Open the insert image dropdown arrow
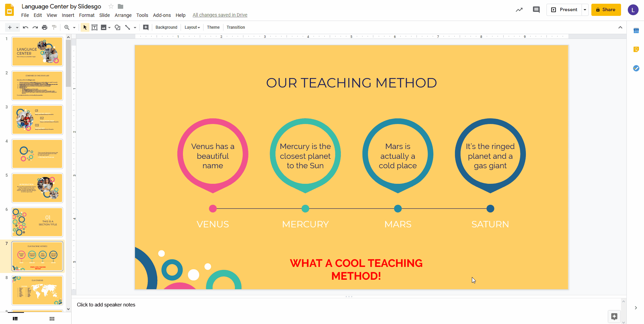Screen dimensions: 644x324 click(x=109, y=27)
